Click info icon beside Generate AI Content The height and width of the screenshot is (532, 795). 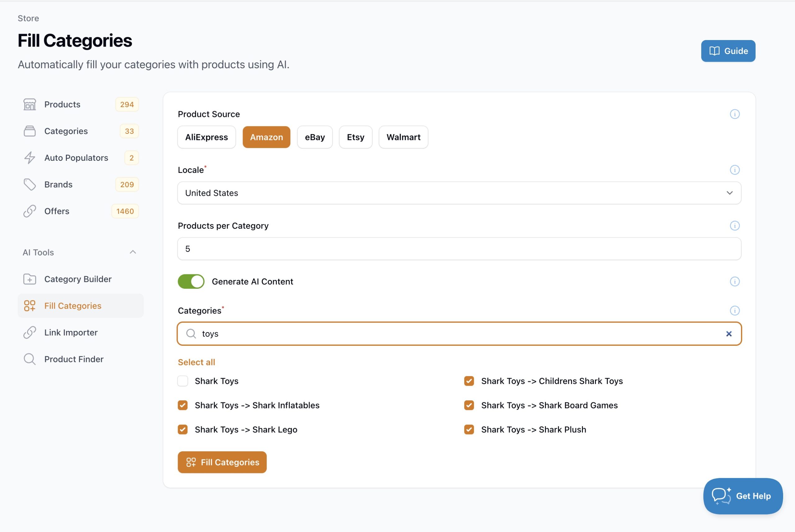[734, 281]
